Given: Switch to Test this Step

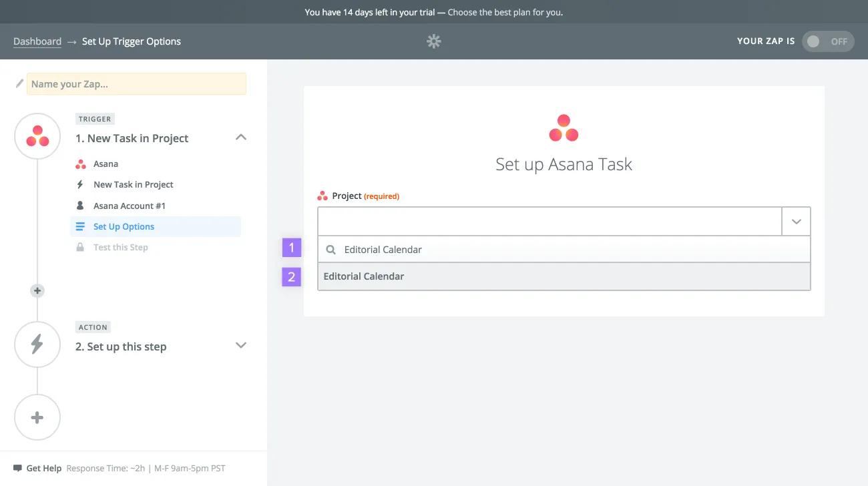Looking at the screenshot, I should click(x=120, y=247).
